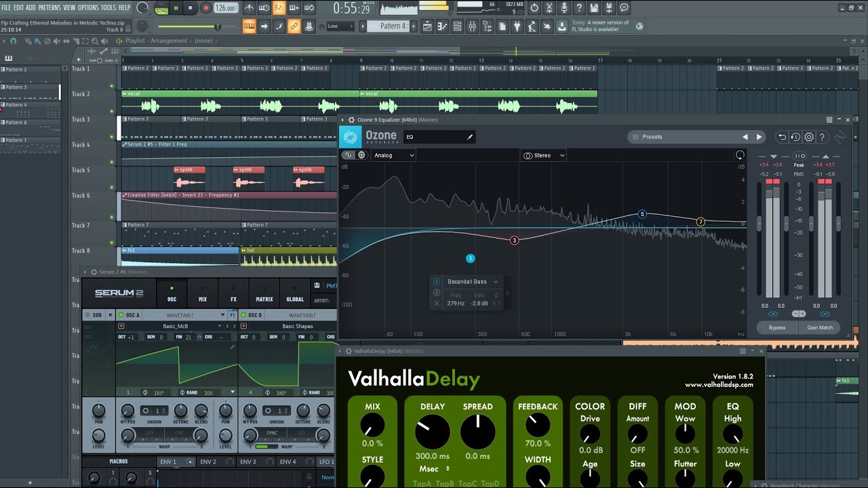This screenshot has width=868, height=488.
Task: Open the plugin picker plug icon
Action: 517,26
